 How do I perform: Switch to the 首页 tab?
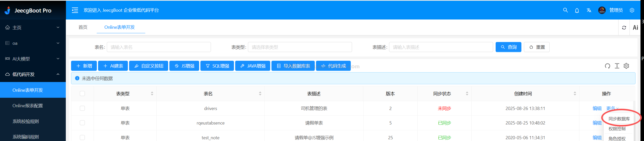pos(83,27)
